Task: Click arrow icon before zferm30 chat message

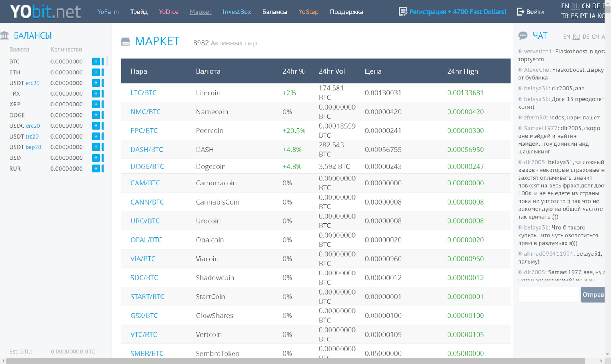Action: 520,117
